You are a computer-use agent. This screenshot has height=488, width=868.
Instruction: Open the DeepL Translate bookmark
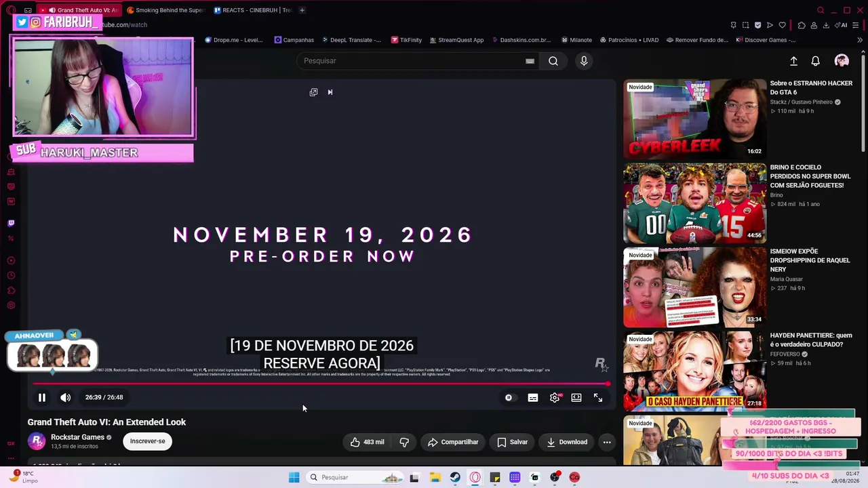351,40
